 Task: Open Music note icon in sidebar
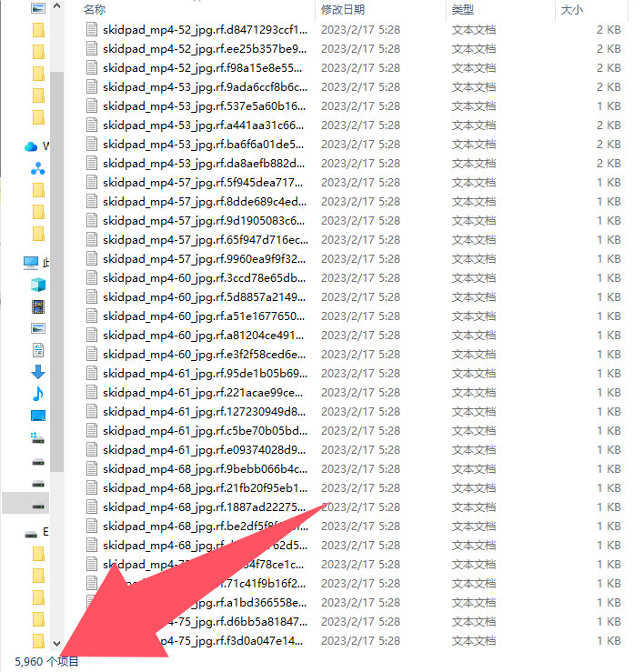(38, 394)
